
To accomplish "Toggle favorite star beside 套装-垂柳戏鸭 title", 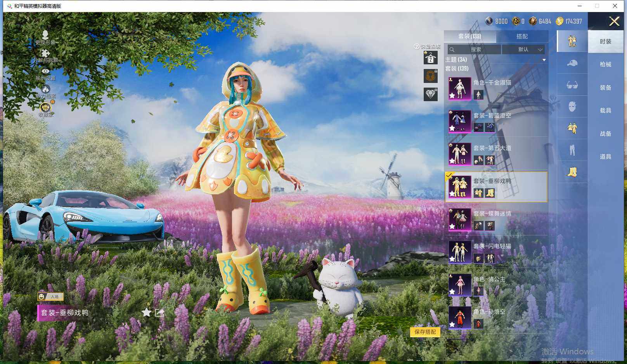I will 146,312.
